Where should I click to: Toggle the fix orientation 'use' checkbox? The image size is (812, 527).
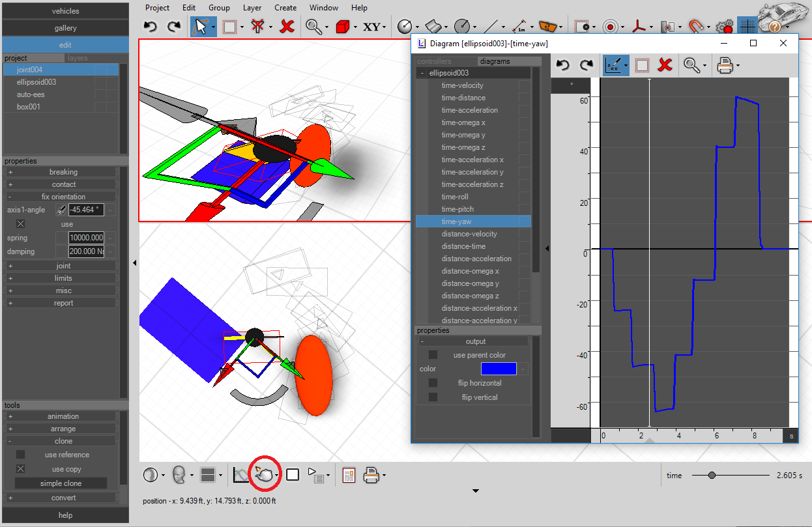(x=20, y=224)
